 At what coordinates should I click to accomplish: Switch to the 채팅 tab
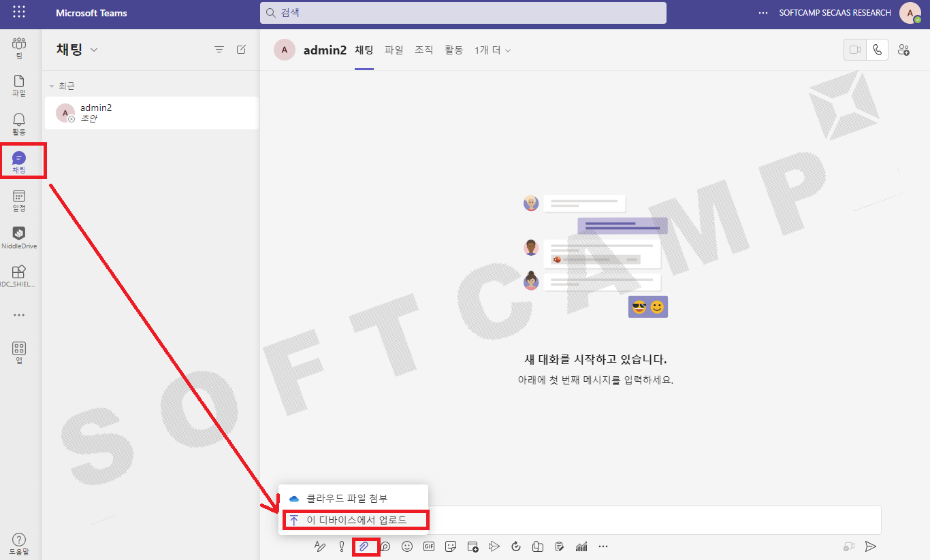364,50
